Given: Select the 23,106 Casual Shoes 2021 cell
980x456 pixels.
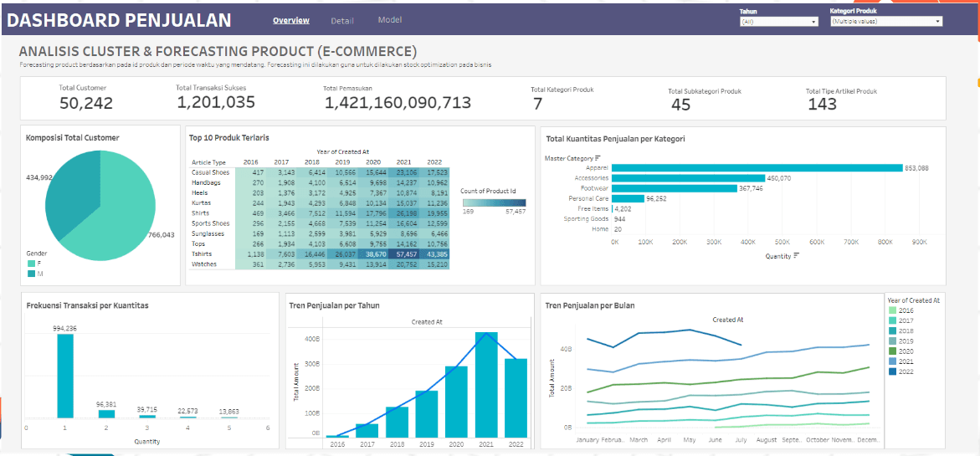Looking at the screenshot, I should pos(403,172).
